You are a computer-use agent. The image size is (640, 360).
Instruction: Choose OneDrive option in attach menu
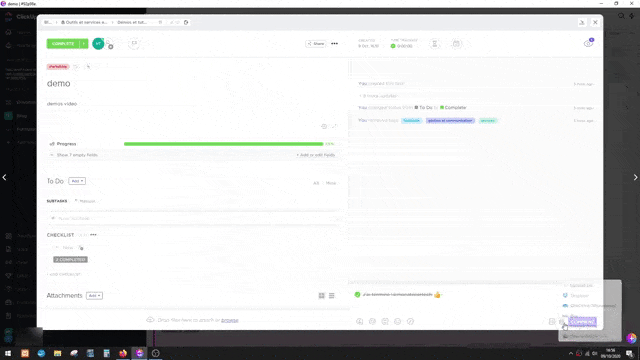589,305
